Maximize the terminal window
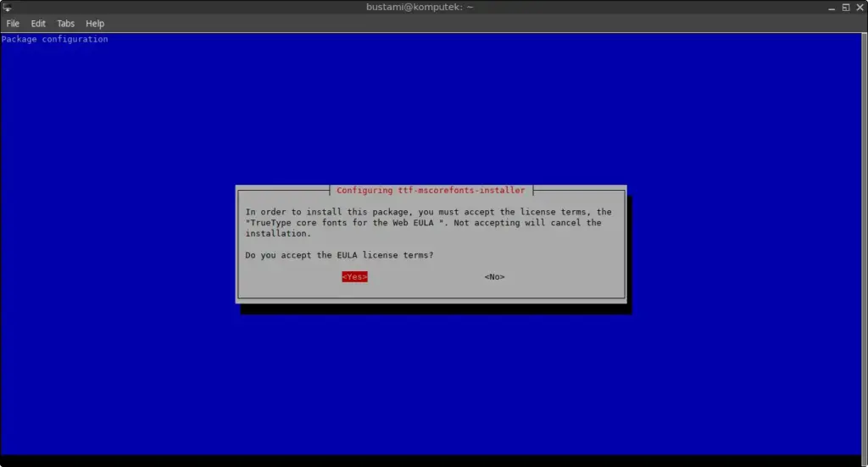Image resolution: width=868 pixels, height=467 pixels. tap(846, 8)
